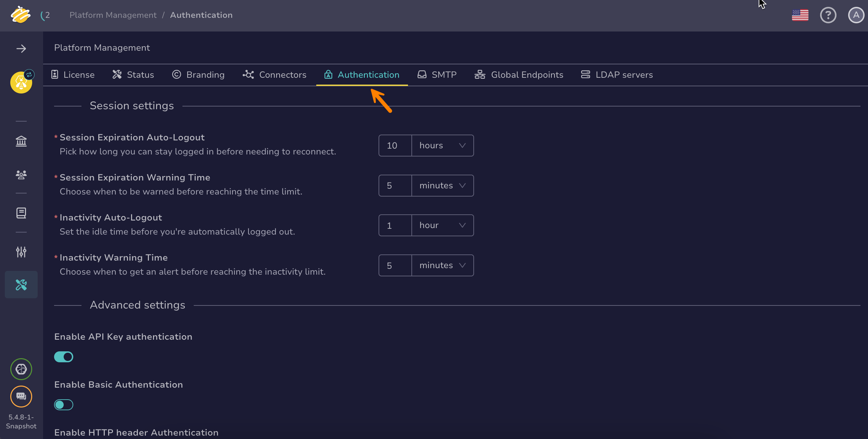Image resolution: width=868 pixels, height=439 pixels.
Task: Click the green brain circle icon
Action: 21,369
